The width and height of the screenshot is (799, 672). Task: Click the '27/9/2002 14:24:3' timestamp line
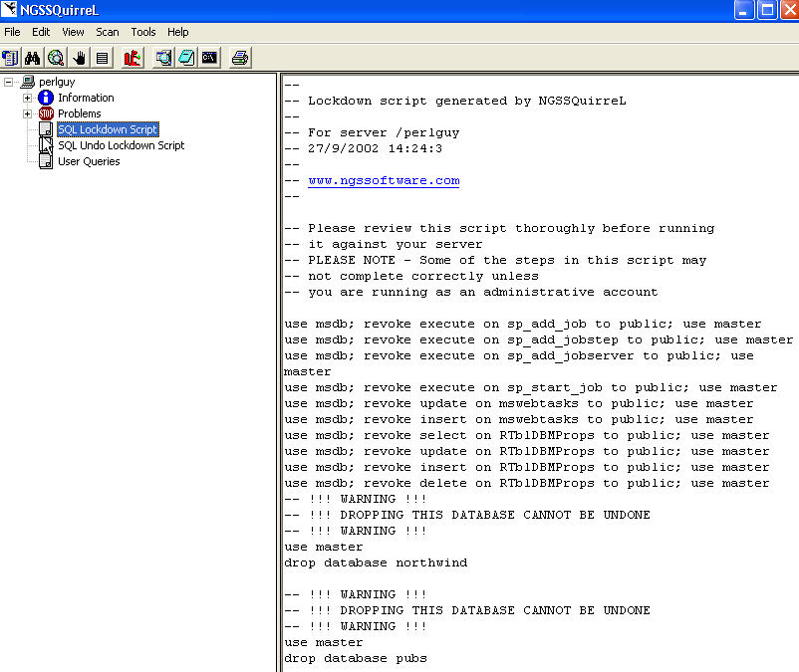tap(364, 148)
